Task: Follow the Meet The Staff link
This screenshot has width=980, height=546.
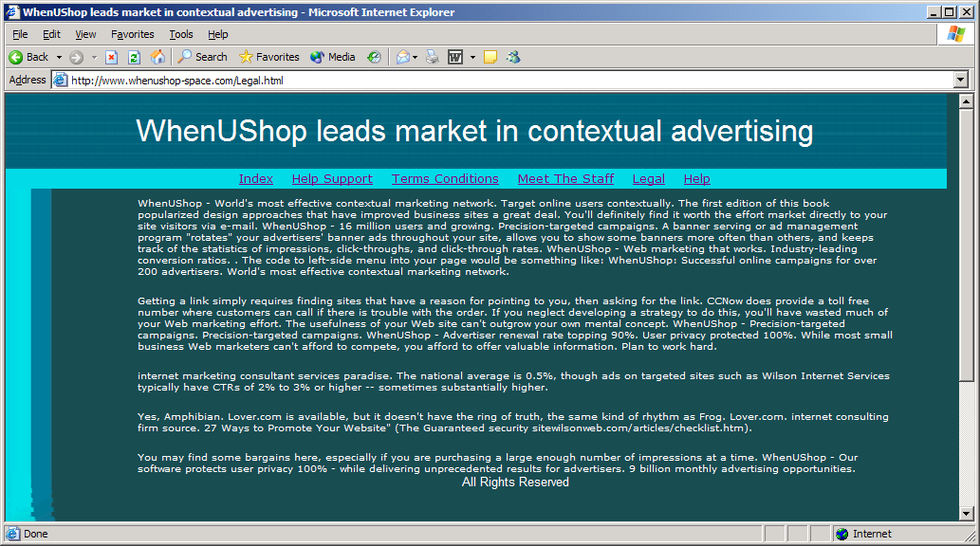Action: click(x=566, y=178)
